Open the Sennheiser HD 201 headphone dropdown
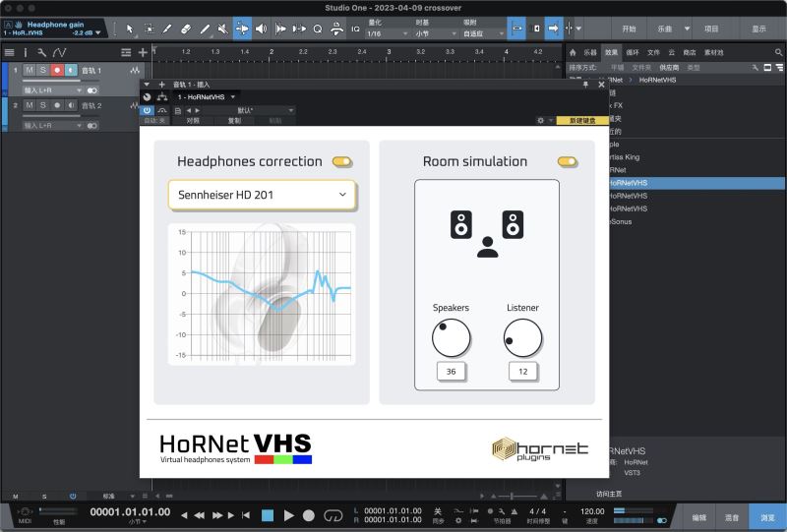The width and height of the screenshot is (787, 532). coord(262,195)
